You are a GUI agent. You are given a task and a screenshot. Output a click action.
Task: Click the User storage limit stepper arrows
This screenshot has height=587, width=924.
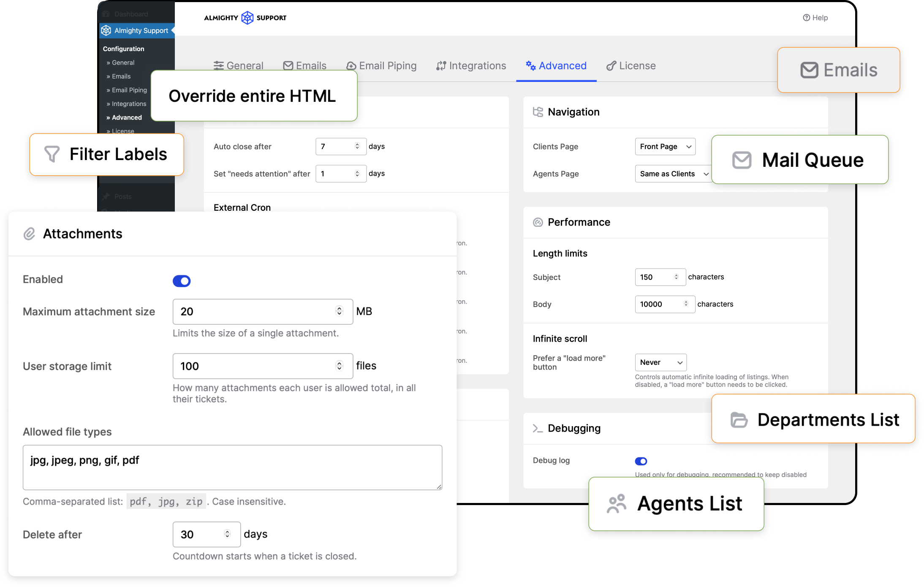[339, 366]
